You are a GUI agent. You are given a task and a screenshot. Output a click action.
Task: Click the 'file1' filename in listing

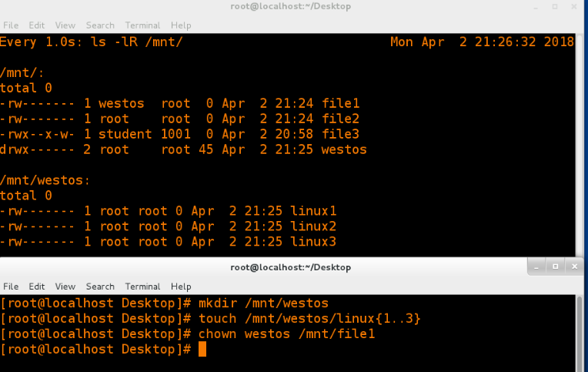340,103
